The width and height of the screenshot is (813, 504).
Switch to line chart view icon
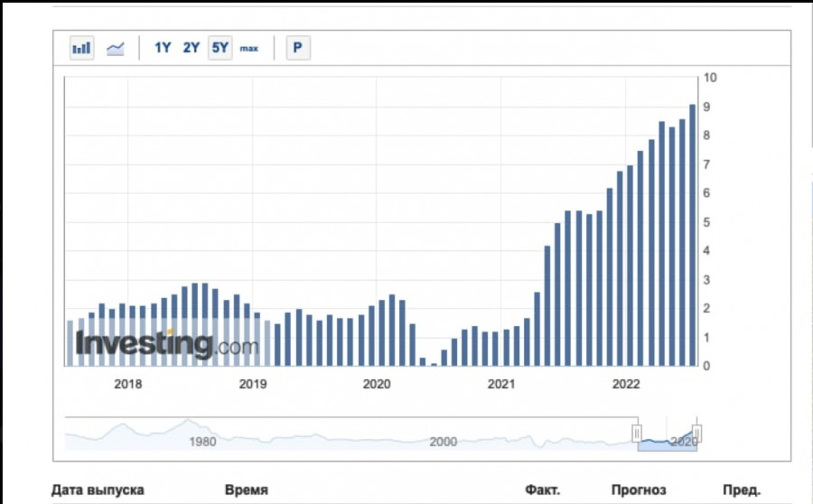tap(116, 48)
